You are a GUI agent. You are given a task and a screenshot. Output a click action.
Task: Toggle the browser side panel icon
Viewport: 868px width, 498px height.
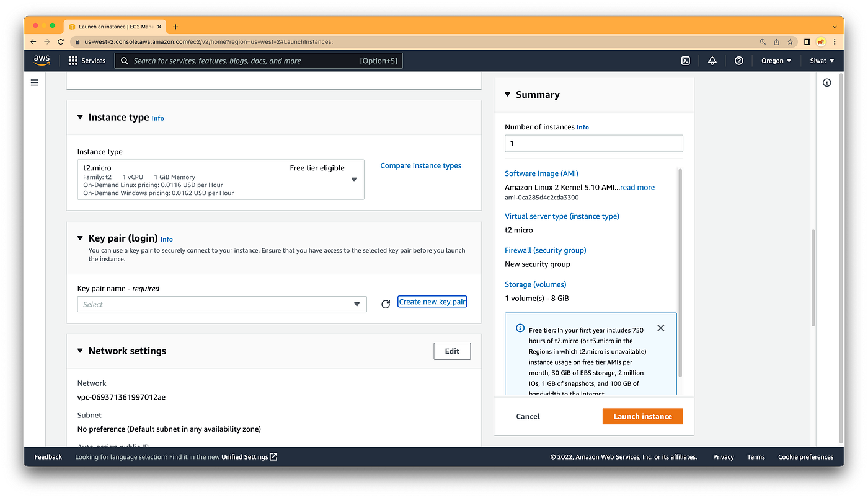[807, 41]
